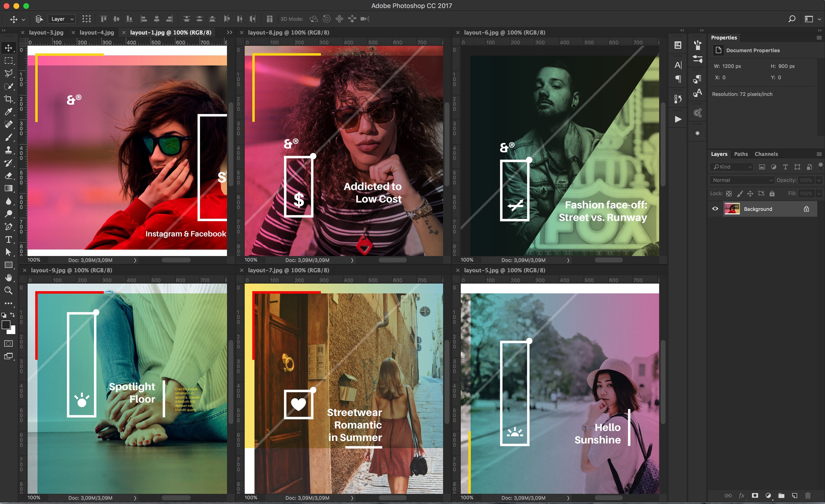Open the Layer auto-select dropdown
825x504 pixels.
point(62,19)
